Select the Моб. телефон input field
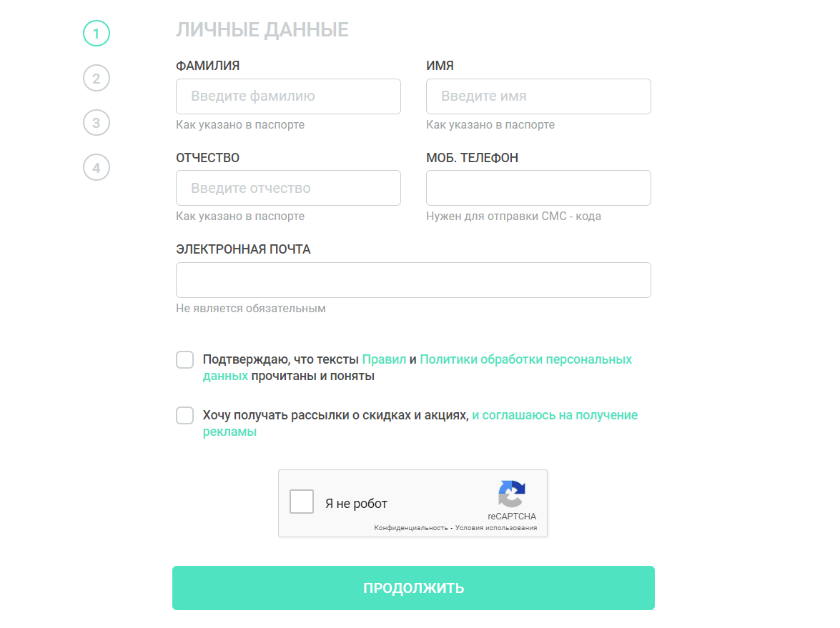Viewport: 840px width, 628px height. [x=538, y=188]
